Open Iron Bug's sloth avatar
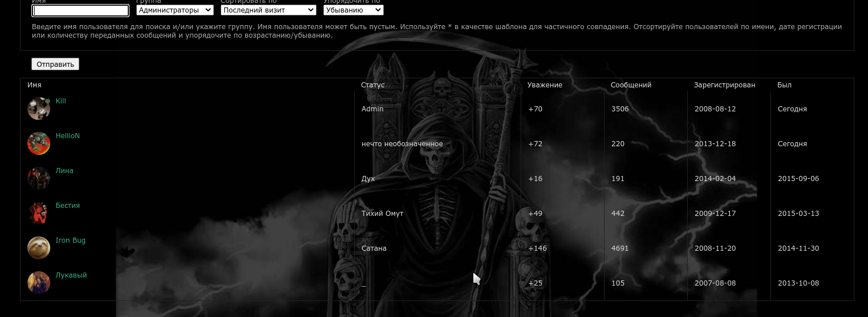Image resolution: width=868 pixels, height=317 pixels. point(39,248)
